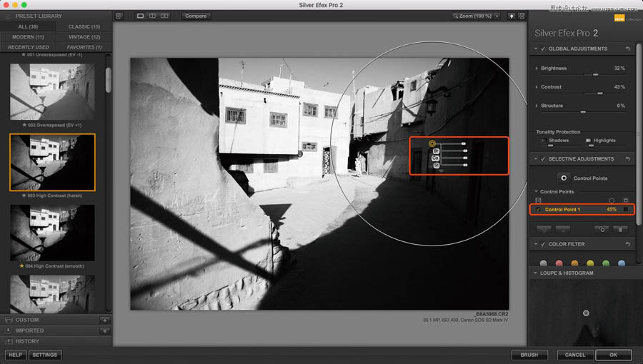Image resolution: width=643 pixels, height=364 pixels.
Task: Switch to split preview view
Action: point(152,16)
